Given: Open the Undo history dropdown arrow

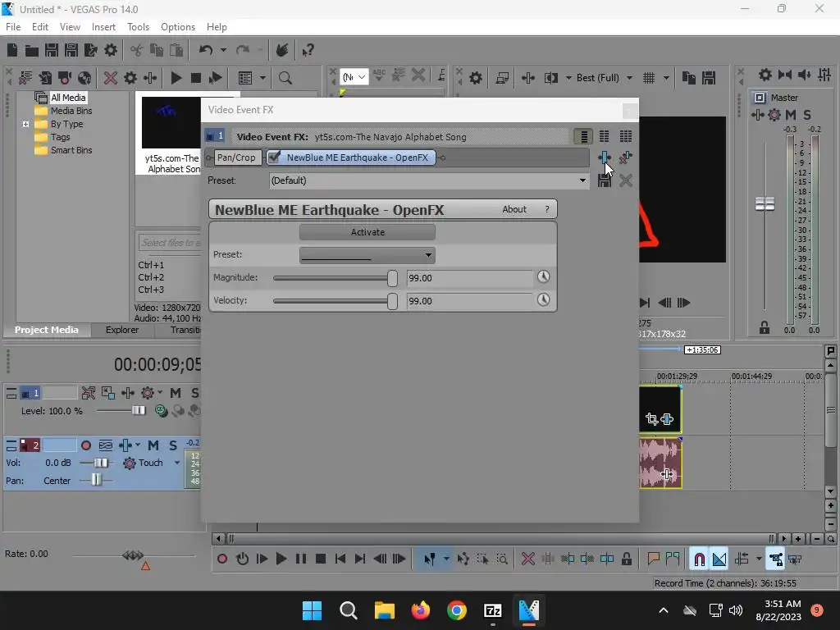Looking at the screenshot, I should tap(223, 50).
